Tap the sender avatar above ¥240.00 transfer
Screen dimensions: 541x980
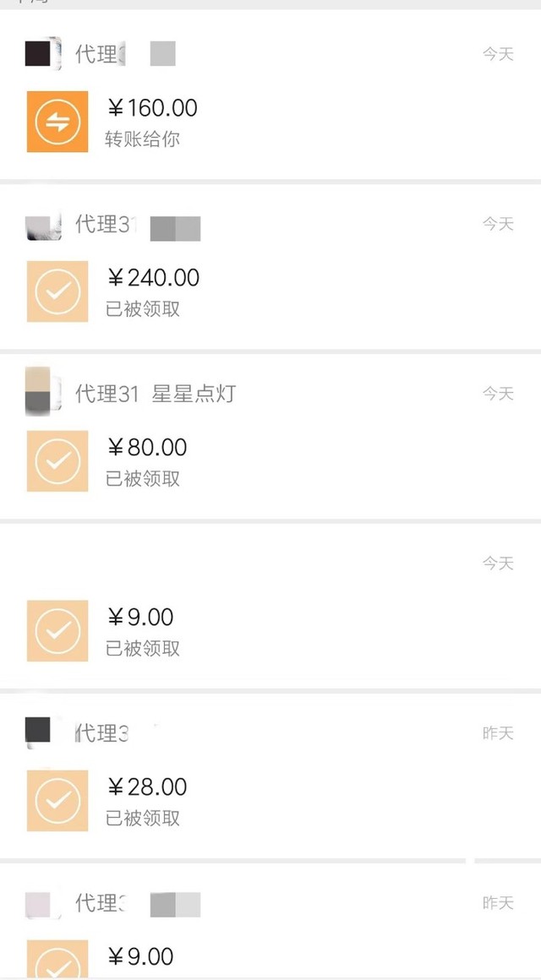click(42, 226)
